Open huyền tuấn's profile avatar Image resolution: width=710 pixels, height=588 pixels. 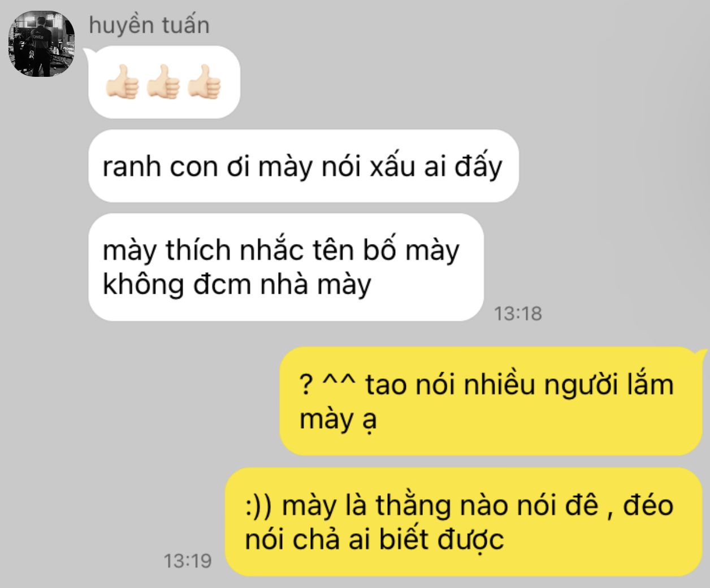(x=42, y=43)
